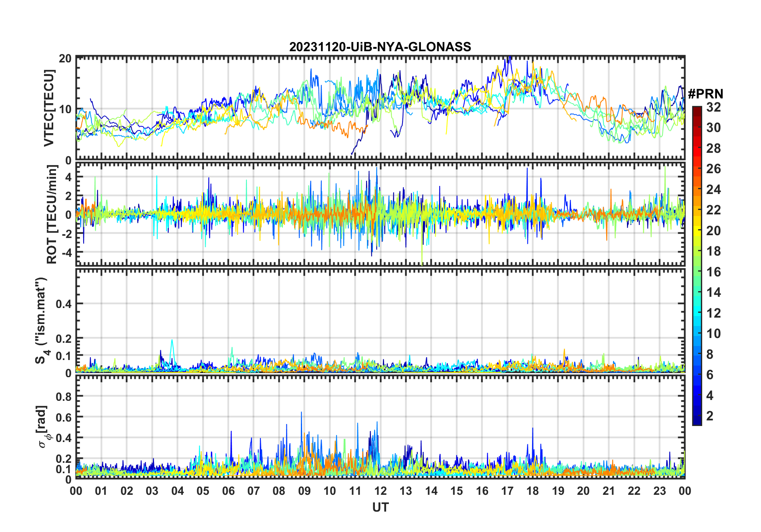This screenshot has width=761, height=532.
Task: Click colorbar tick label 30
Action: [x=713, y=128]
